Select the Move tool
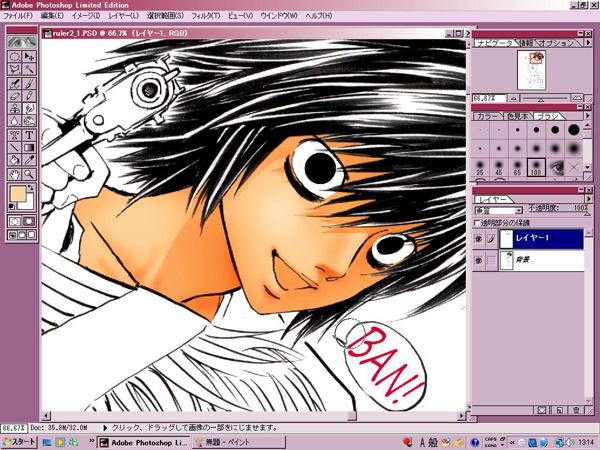The height and width of the screenshot is (450, 600). tap(29, 57)
